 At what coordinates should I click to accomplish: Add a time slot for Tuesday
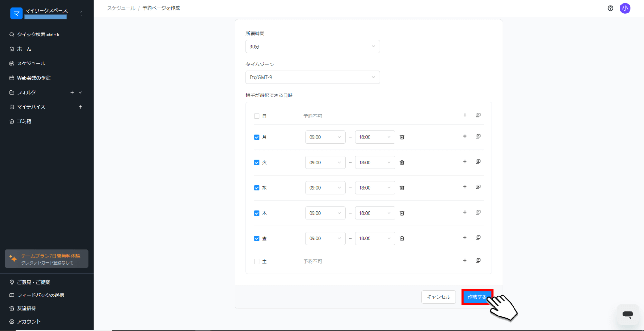click(x=465, y=162)
